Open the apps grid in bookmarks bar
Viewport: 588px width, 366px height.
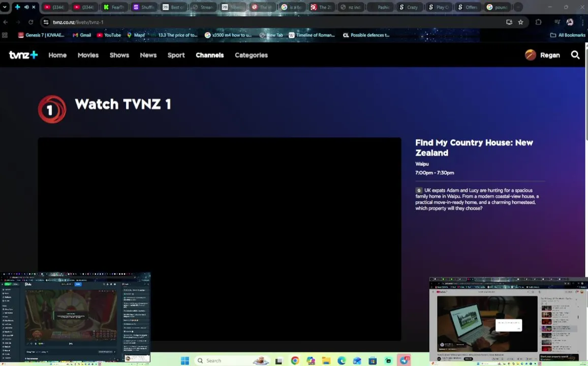[5, 35]
